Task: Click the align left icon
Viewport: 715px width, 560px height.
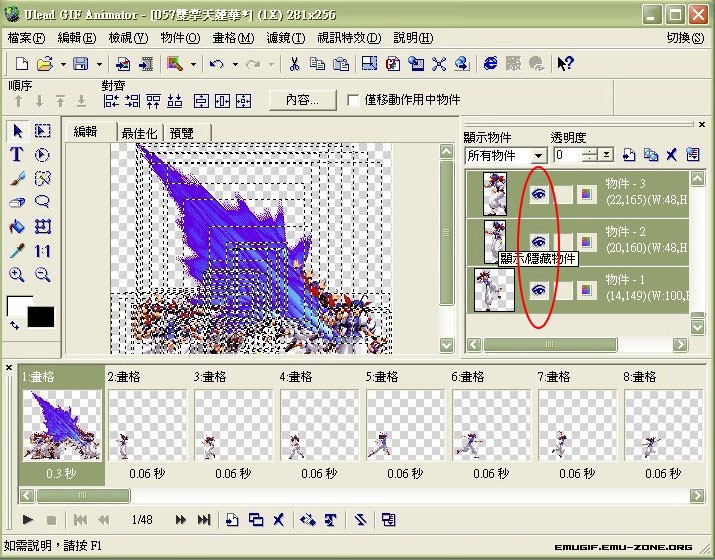Action: (x=111, y=101)
